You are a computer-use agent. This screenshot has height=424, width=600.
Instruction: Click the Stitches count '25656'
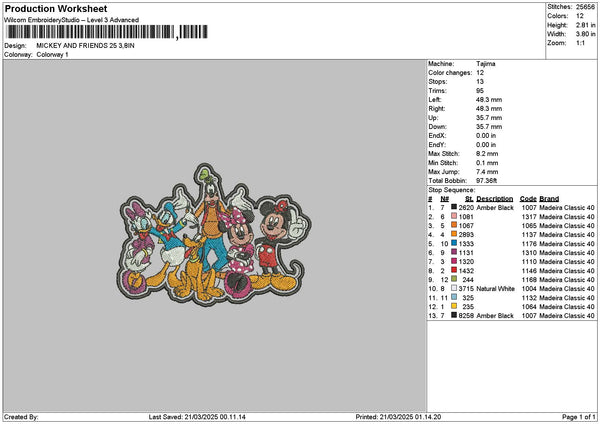click(x=585, y=7)
